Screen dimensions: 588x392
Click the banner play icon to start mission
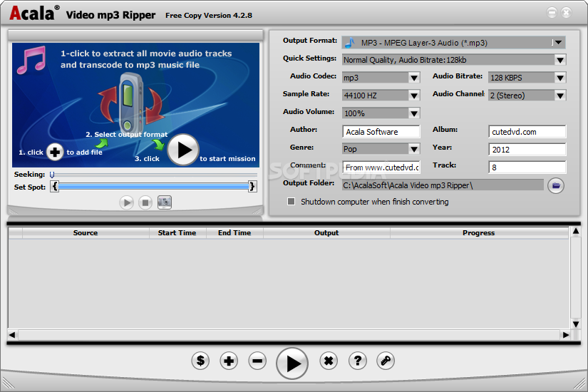click(x=183, y=150)
